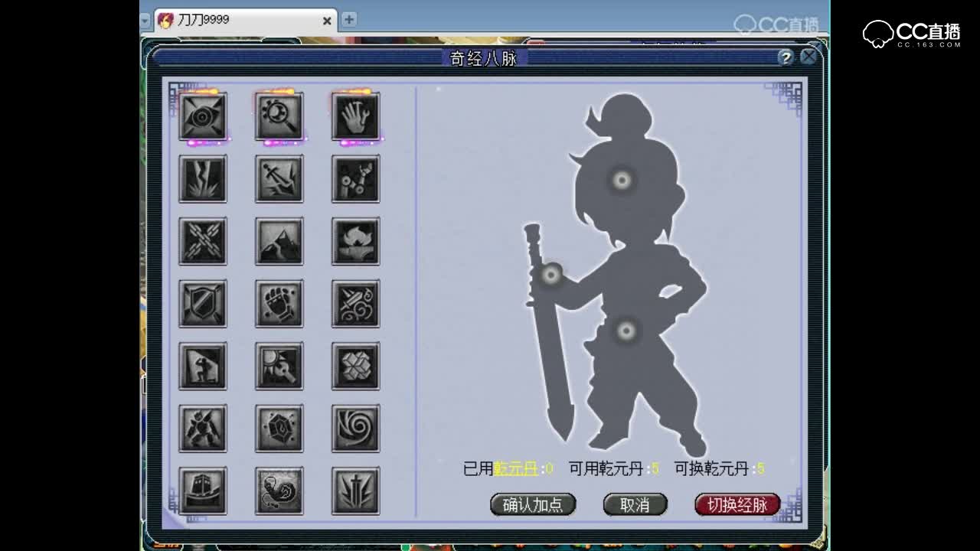Close the 奇经八脉 panel
This screenshot has height=551, width=980.
[808, 57]
